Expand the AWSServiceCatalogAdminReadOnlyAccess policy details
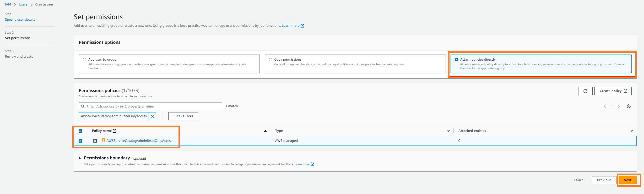644x194 pixels. 95,141
